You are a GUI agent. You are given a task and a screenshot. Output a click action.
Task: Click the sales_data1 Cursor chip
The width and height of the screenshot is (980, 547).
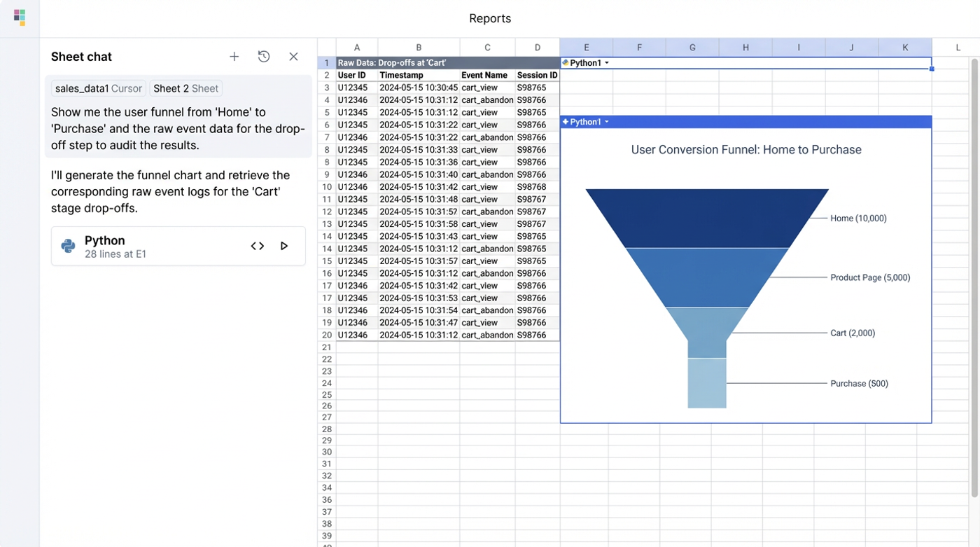[x=99, y=89]
